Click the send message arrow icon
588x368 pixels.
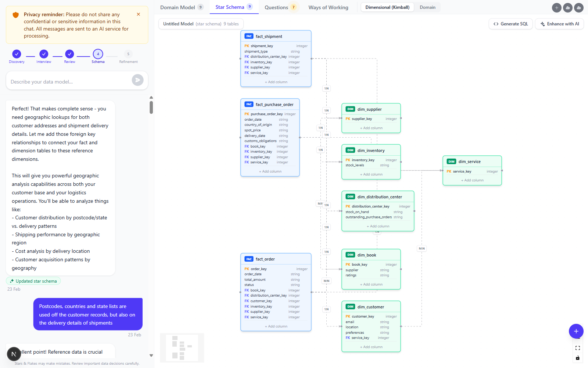(x=137, y=80)
